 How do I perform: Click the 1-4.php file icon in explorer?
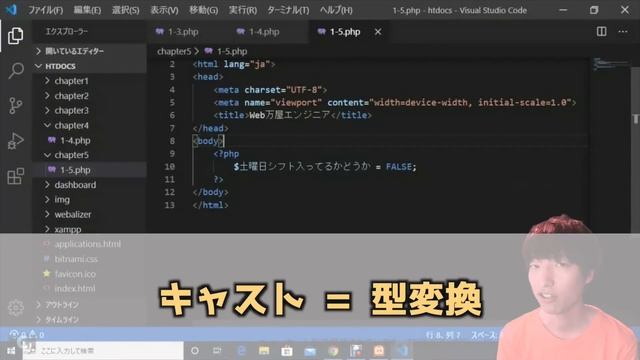pos(52,140)
